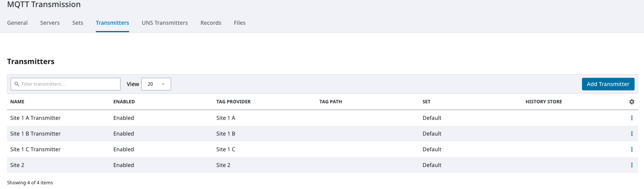
Task: Select the Site 1 A Transmitter row
Action: (35, 118)
